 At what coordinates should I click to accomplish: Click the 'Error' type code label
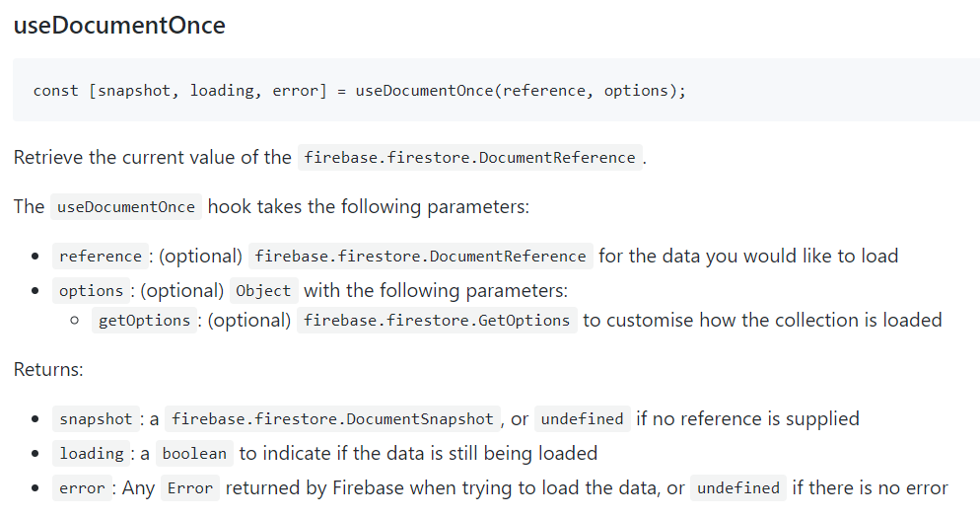(x=190, y=488)
